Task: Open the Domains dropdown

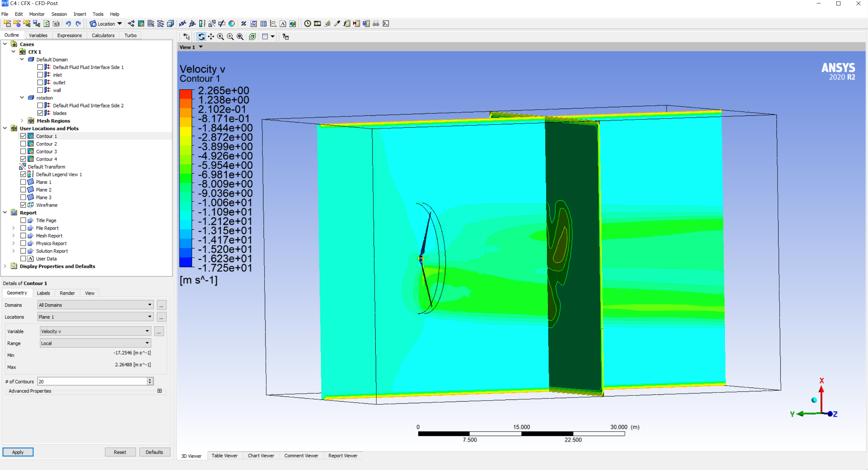Action: [95, 305]
